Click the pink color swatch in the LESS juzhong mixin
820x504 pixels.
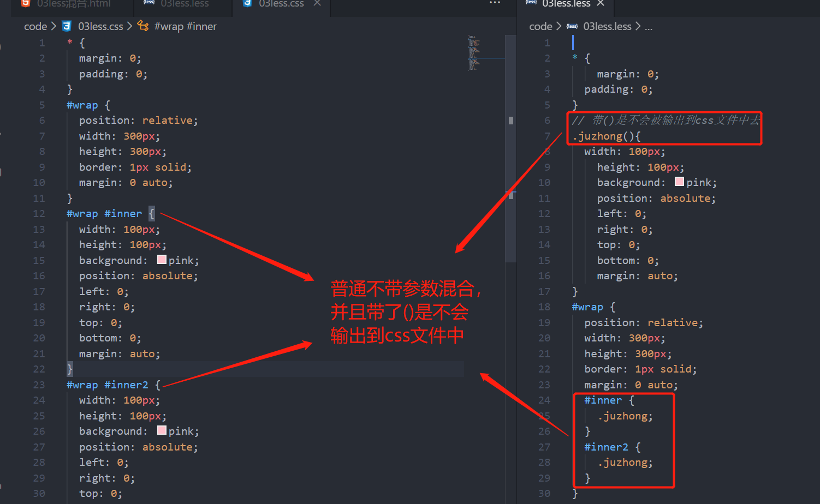[x=679, y=182]
